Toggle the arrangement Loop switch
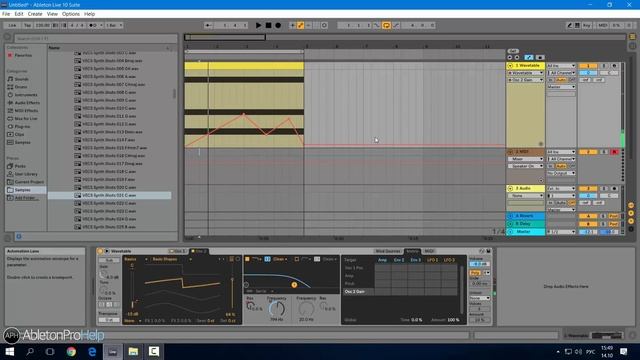This screenshot has width=640, height=360. tap(386, 25)
